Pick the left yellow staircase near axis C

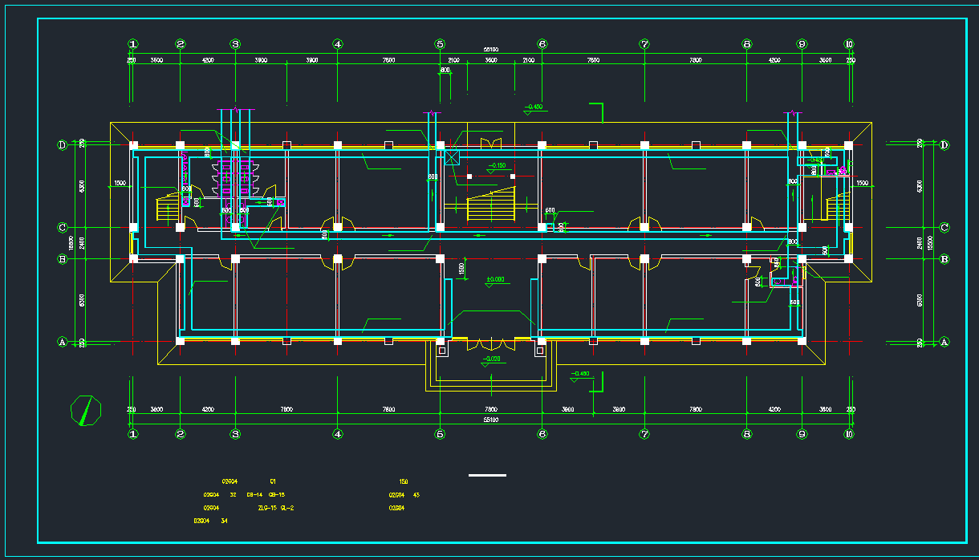click(169, 209)
